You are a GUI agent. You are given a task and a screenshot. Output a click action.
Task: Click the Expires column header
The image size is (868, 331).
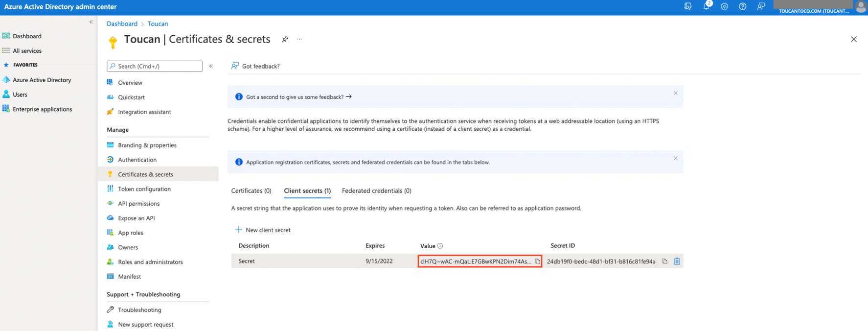point(375,246)
